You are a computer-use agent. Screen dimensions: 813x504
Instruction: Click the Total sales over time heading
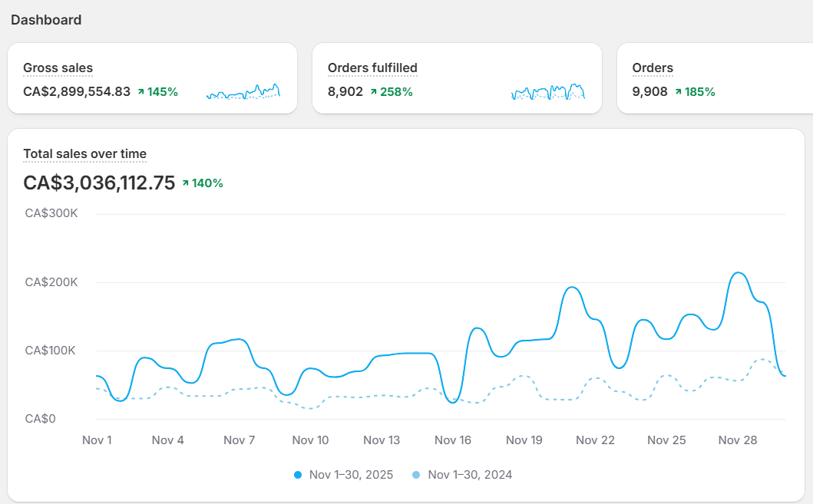(84, 153)
